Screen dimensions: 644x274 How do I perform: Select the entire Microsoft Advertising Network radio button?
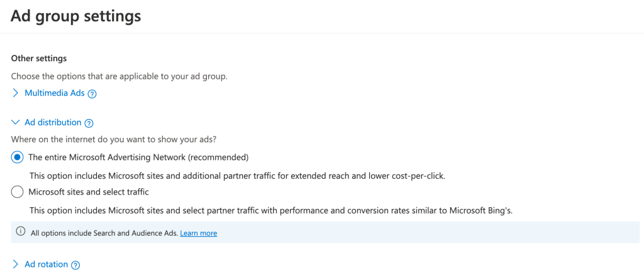(x=18, y=157)
